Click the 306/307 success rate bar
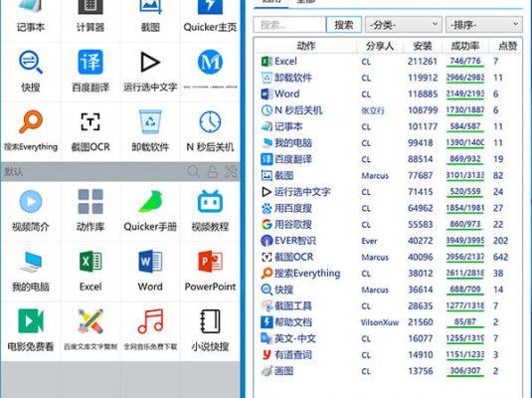The height and width of the screenshot is (398, 532). point(465,371)
